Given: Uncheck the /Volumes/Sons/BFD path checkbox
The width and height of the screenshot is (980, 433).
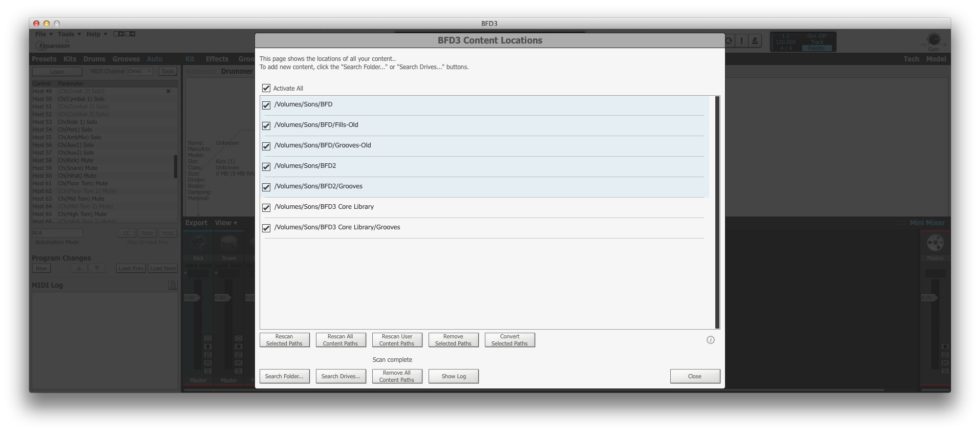Looking at the screenshot, I should 266,105.
